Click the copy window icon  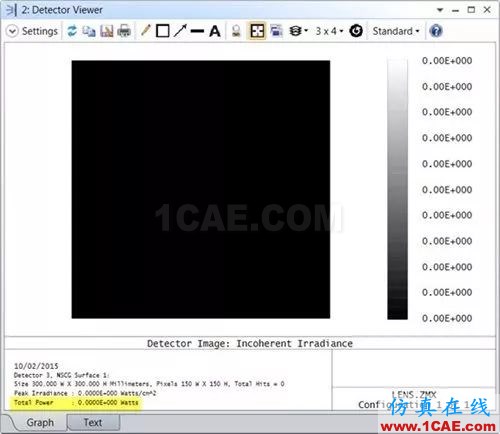pos(89,31)
